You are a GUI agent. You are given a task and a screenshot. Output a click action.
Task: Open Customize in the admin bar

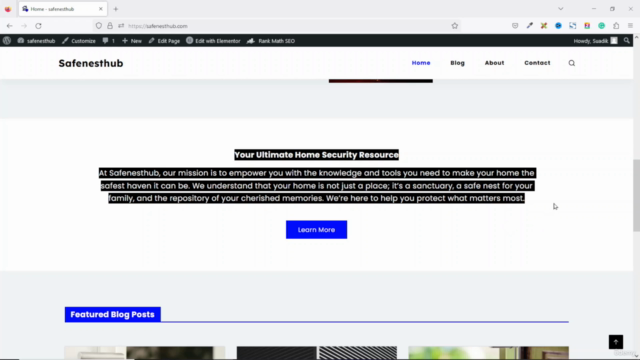coord(79,41)
